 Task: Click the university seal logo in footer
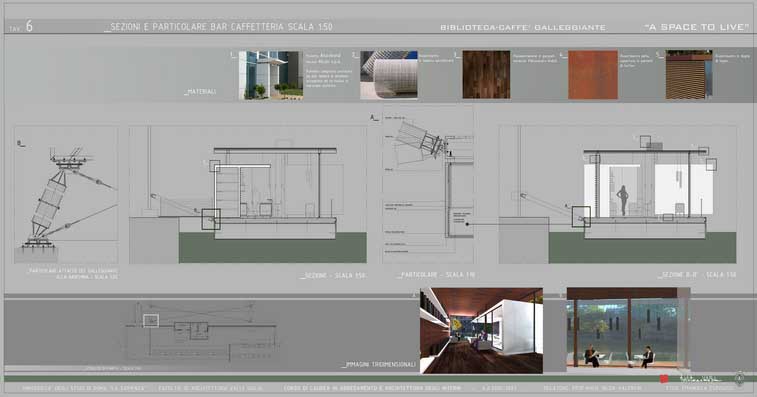point(739,378)
